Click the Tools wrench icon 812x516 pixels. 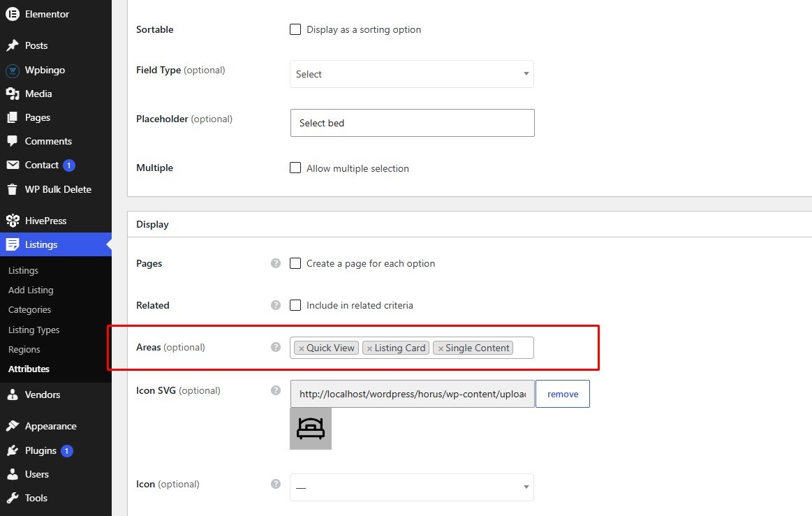[x=13, y=498]
